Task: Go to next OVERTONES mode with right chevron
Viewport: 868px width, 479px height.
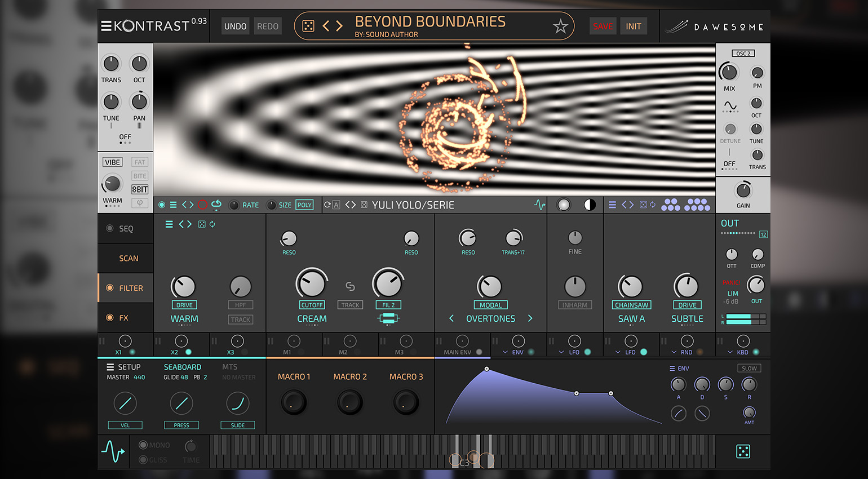Action: pyautogui.click(x=530, y=318)
